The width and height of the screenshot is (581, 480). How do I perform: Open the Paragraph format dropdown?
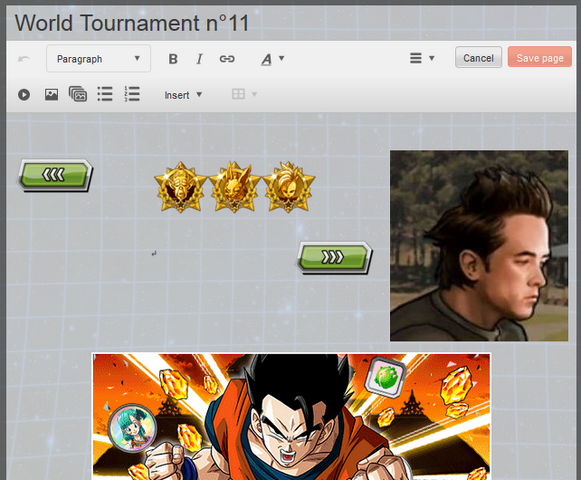[x=99, y=59]
